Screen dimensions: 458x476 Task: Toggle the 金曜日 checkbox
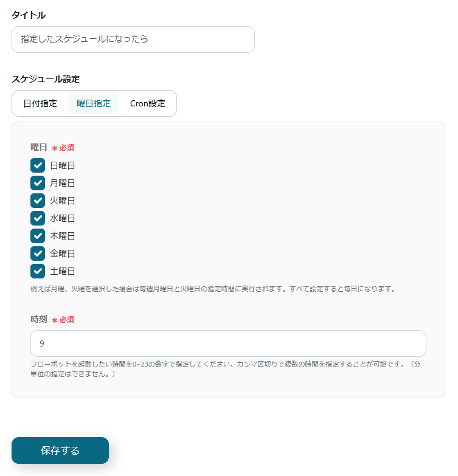click(38, 254)
